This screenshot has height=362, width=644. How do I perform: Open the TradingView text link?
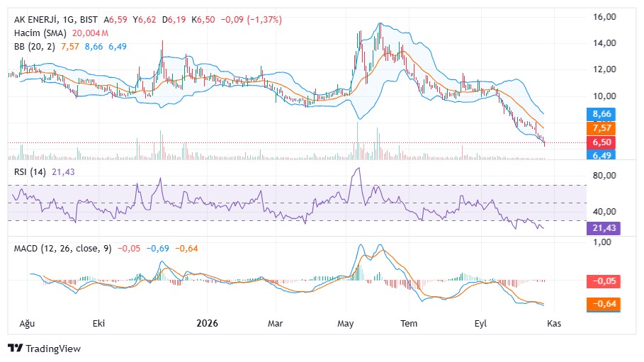pos(53,349)
